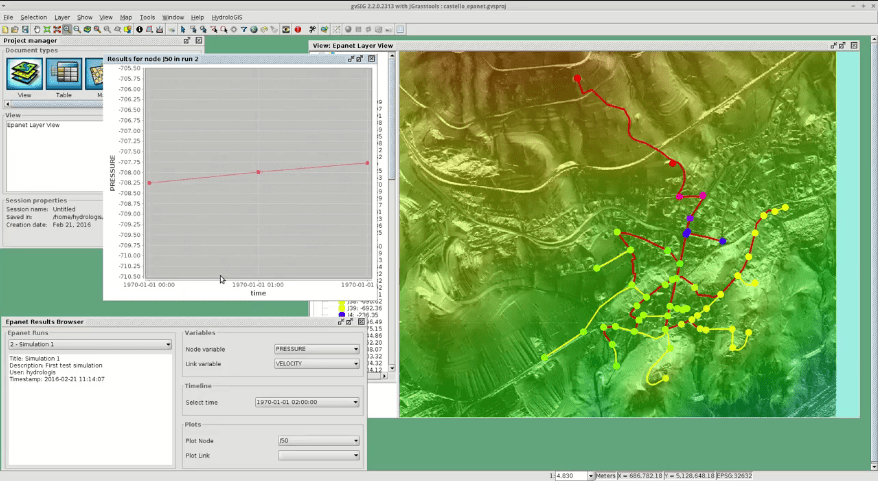Image resolution: width=878 pixels, height=482 pixels.
Task: Expand the Node variable PRESSURE dropdown
Action: pos(316,349)
